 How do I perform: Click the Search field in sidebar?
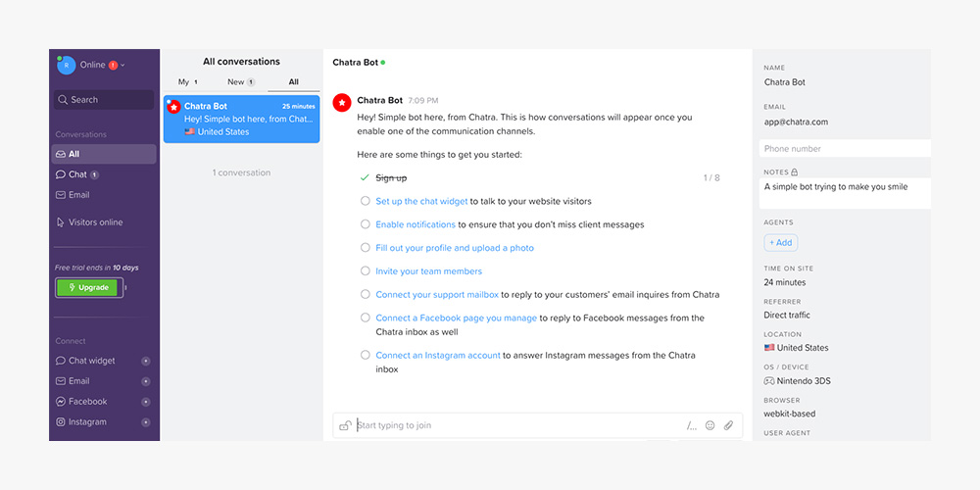104,99
